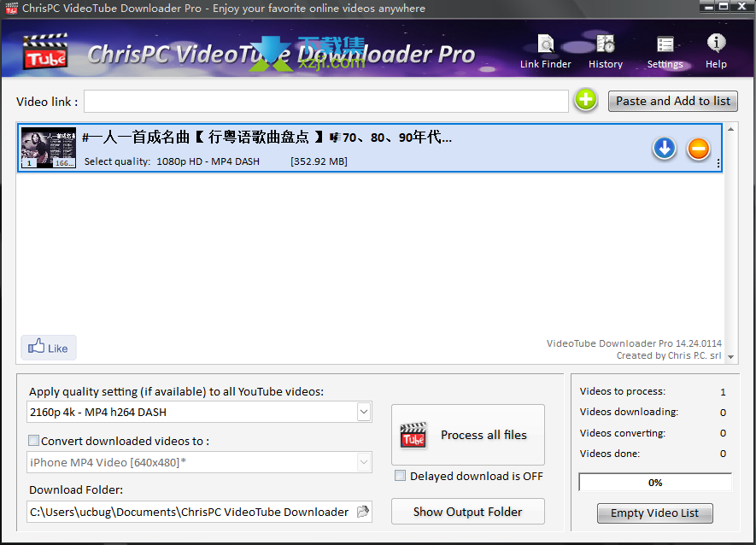Viewport: 756px width, 545px height.
Task: Click the 0% progress bar
Action: coord(655,483)
